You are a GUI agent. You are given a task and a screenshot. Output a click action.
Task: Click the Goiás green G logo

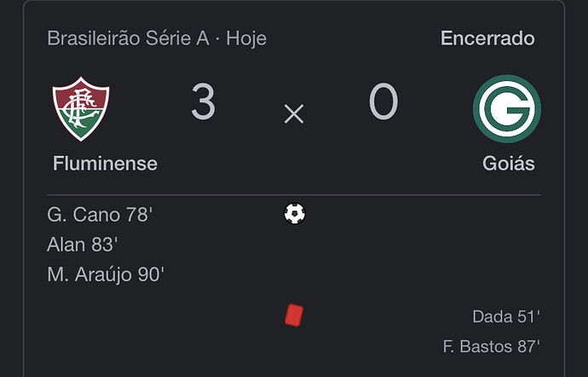coord(507,109)
